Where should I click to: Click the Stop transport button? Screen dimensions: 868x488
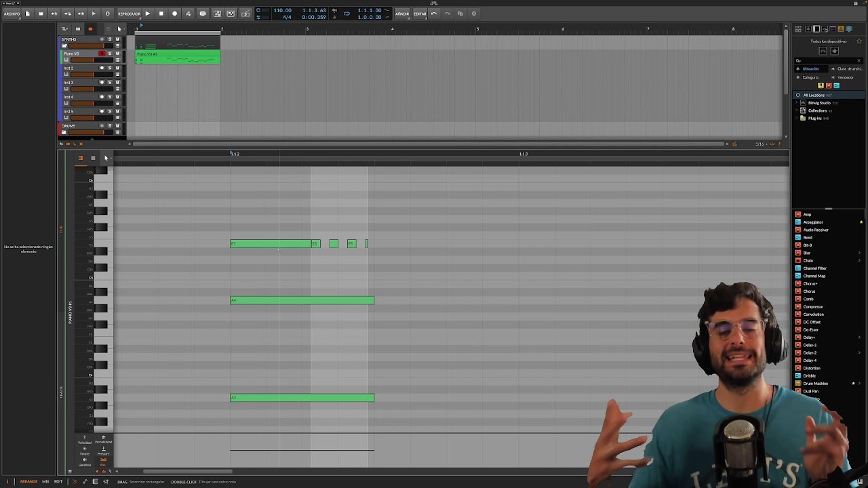click(x=161, y=14)
